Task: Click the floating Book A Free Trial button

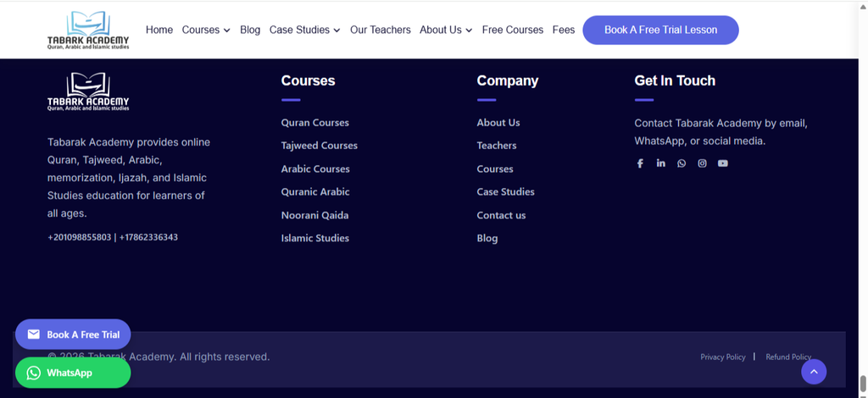Action: click(73, 334)
